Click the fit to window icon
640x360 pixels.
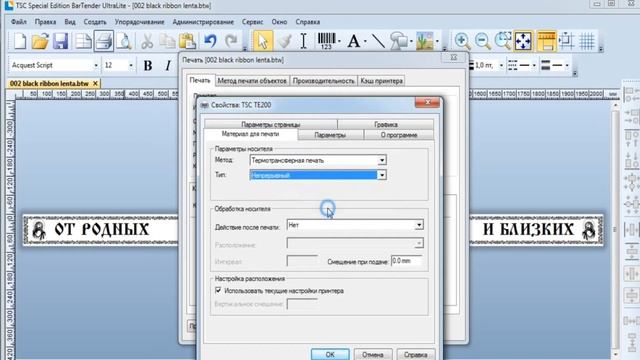coord(523,41)
